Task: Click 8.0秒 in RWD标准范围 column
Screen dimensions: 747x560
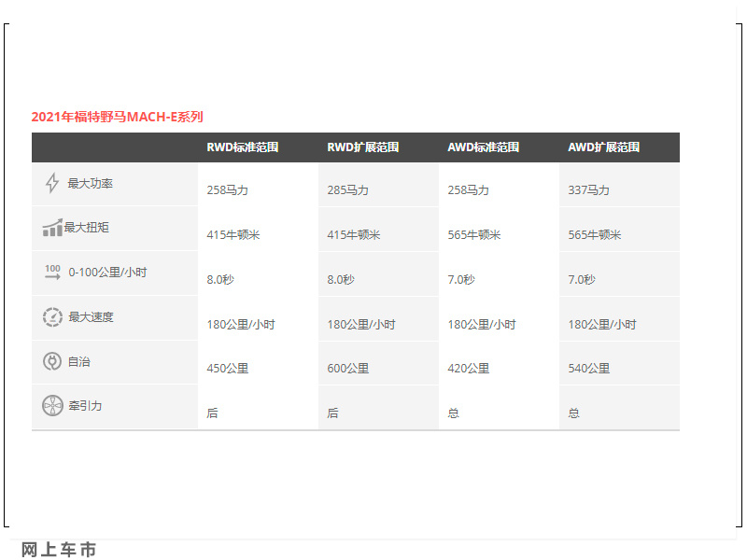Action: (x=220, y=279)
